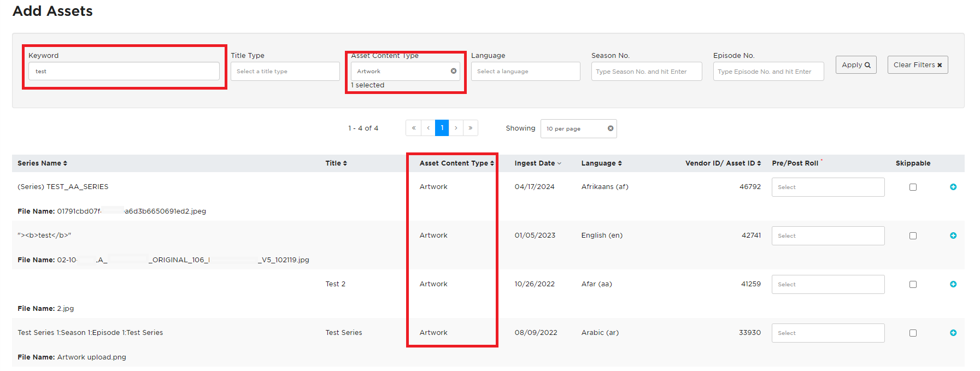Select page 1 in pagination
980x371 pixels.
(x=442, y=128)
